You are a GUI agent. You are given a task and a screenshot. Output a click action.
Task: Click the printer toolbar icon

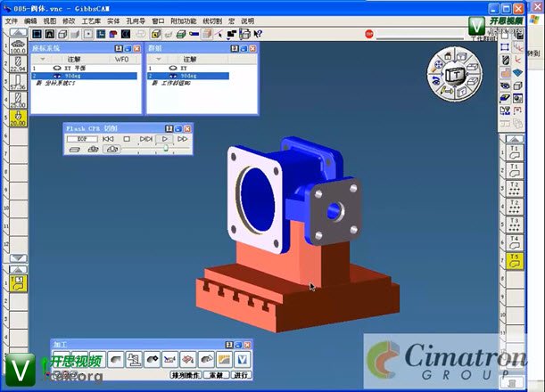coord(244,34)
